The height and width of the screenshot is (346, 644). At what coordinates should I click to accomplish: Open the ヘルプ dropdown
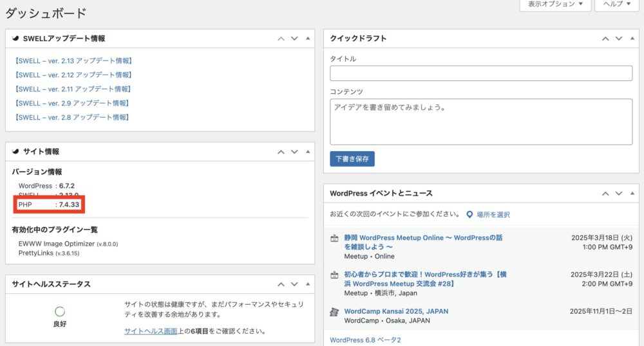coord(616,5)
